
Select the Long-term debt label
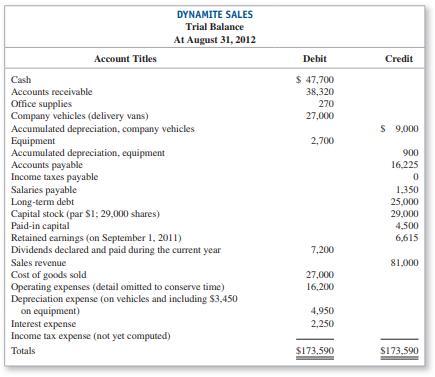click(42, 202)
